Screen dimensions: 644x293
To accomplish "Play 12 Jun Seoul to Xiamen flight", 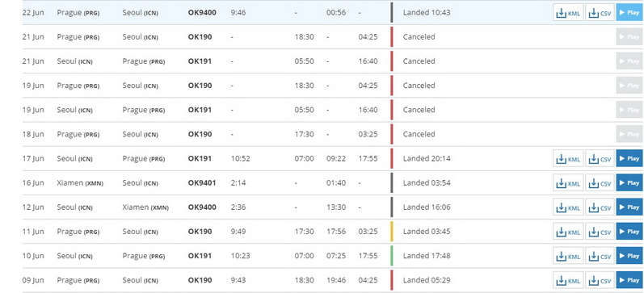I will [x=629, y=207].
